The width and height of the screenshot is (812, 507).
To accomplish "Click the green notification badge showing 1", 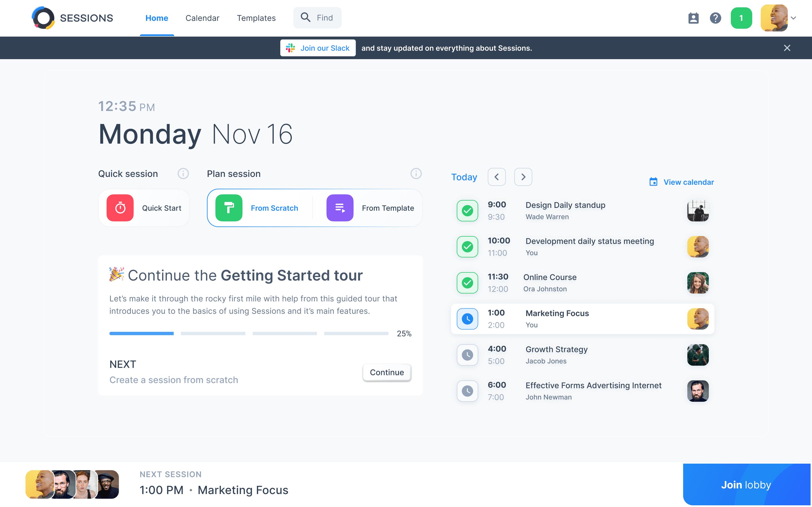I will point(741,18).
